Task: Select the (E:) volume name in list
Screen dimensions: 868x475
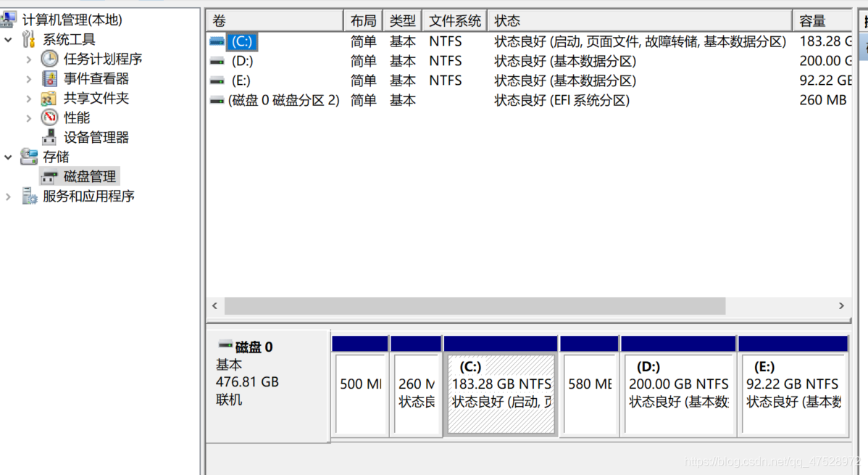Action: [241, 81]
